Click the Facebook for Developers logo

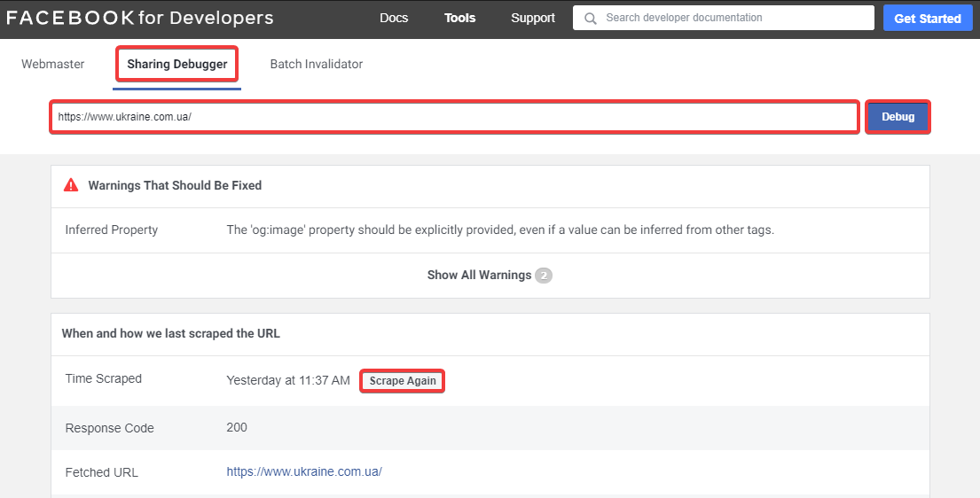tap(140, 18)
